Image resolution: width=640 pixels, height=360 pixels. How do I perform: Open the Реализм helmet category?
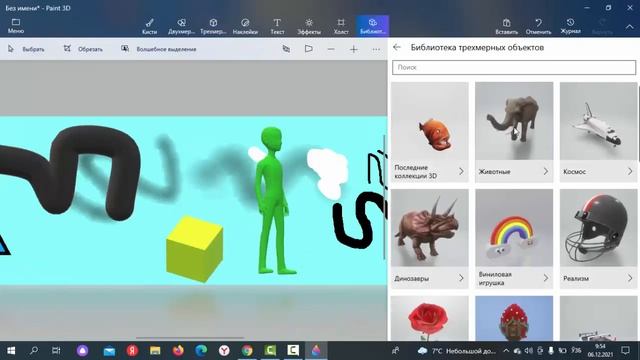tap(598, 239)
